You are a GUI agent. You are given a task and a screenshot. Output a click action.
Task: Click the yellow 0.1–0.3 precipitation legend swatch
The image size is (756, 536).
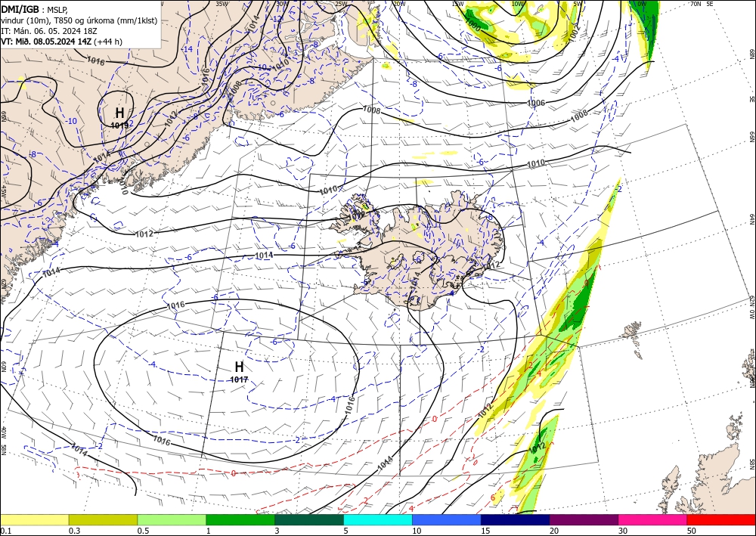pyautogui.click(x=34, y=519)
